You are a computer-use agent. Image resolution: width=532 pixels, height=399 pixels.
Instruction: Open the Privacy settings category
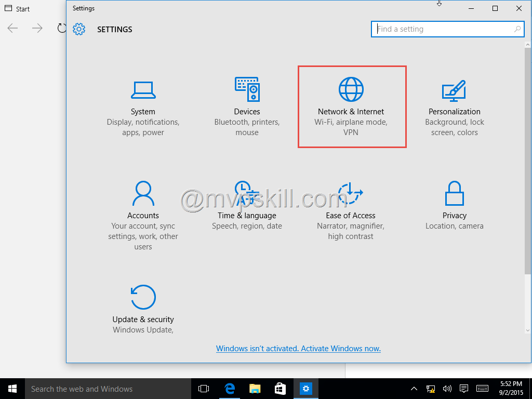454,205
